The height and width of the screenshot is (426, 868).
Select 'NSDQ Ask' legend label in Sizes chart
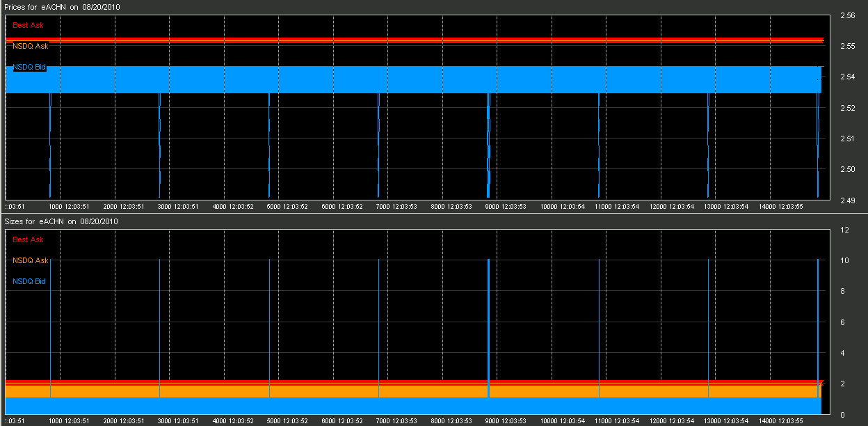click(x=31, y=260)
